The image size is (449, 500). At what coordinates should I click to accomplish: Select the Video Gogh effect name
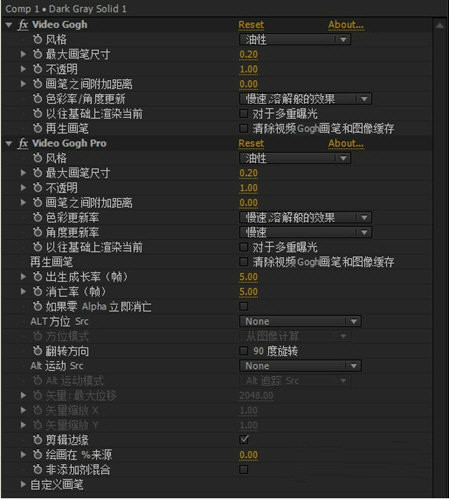60,25
